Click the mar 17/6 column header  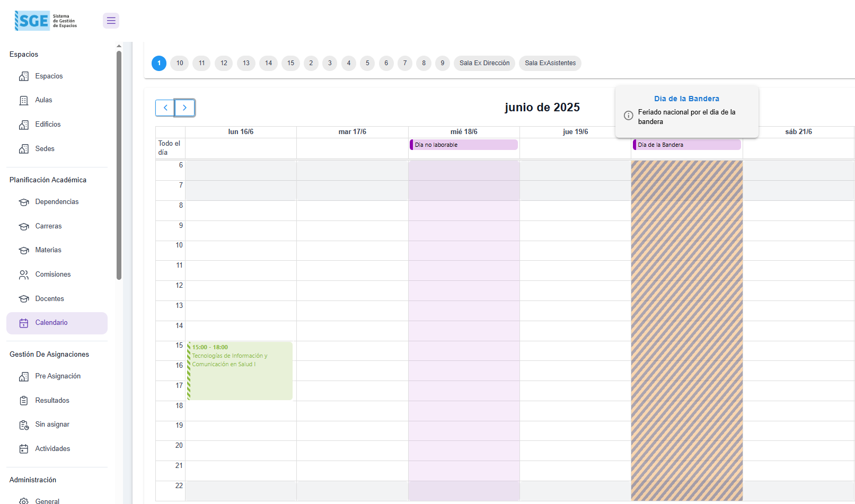[352, 132]
